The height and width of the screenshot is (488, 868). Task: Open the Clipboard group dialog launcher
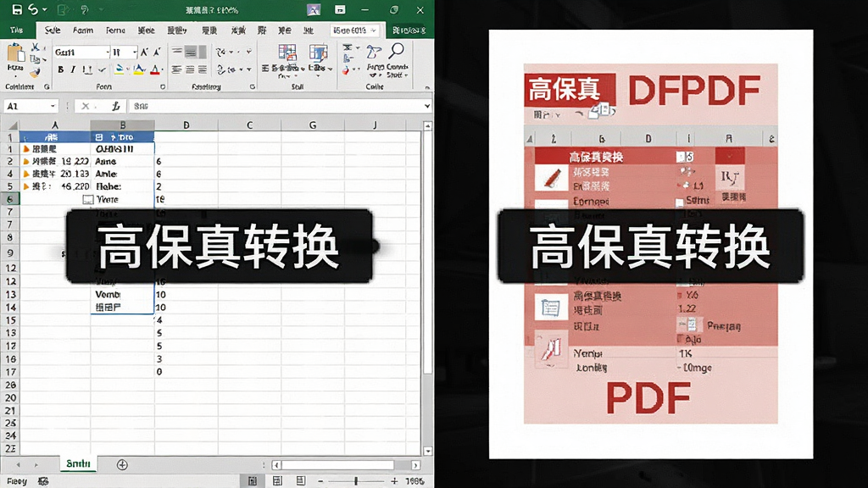47,87
